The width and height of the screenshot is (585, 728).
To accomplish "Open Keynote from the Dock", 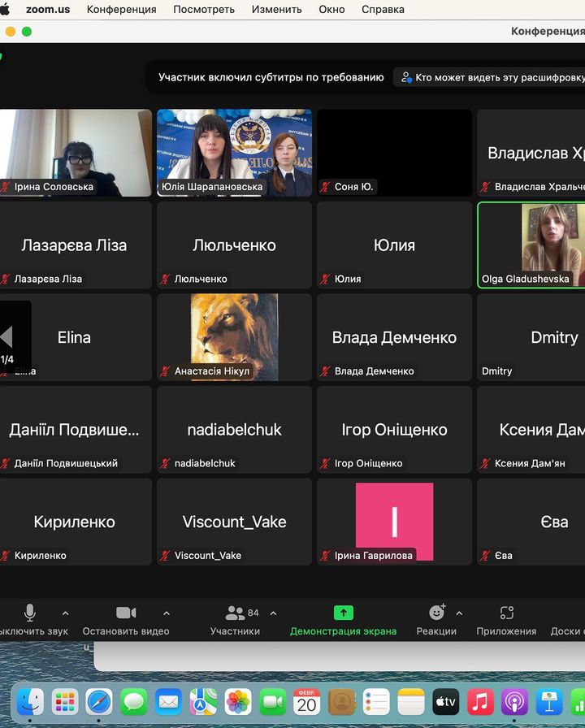I will [x=549, y=701].
